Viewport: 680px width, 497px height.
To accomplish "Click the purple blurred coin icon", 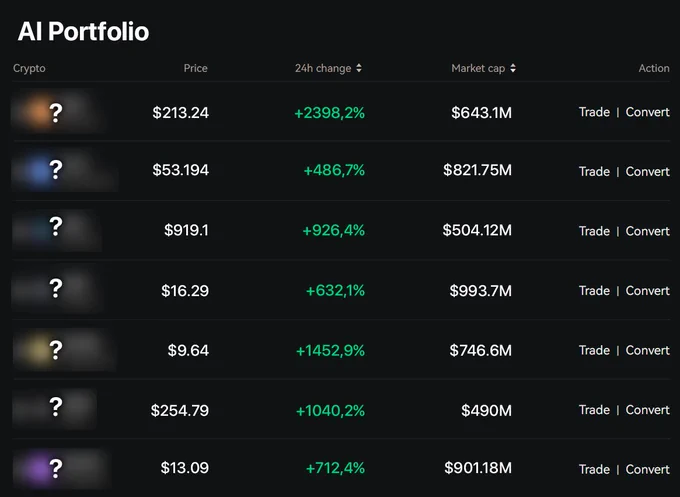I will (x=37, y=469).
